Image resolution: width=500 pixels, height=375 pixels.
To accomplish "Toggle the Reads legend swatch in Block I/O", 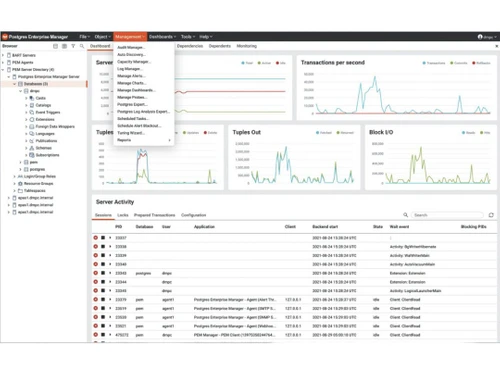I will click(463, 133).
